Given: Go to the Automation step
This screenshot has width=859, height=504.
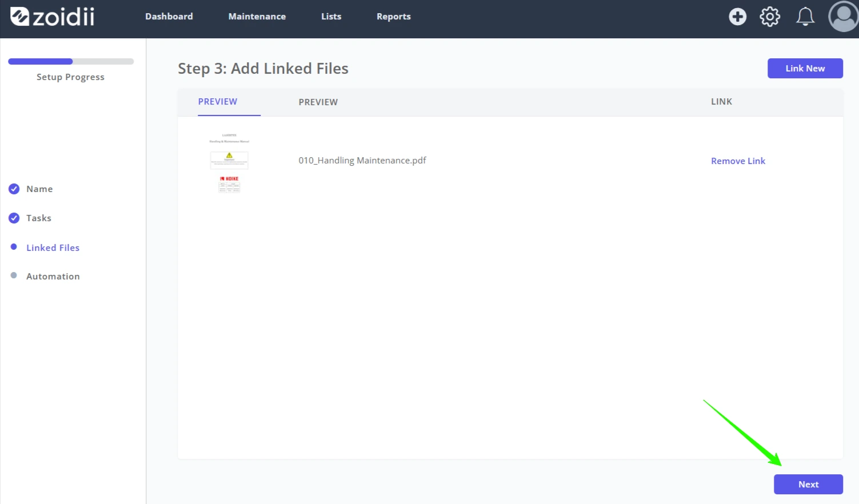Looking at the screenshot, I should (53, 277).
